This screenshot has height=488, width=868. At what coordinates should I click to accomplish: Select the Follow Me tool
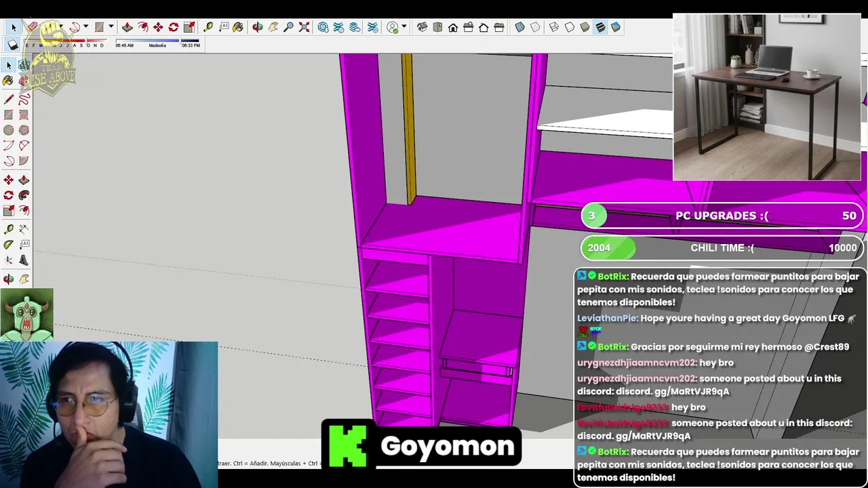point(24,195)
